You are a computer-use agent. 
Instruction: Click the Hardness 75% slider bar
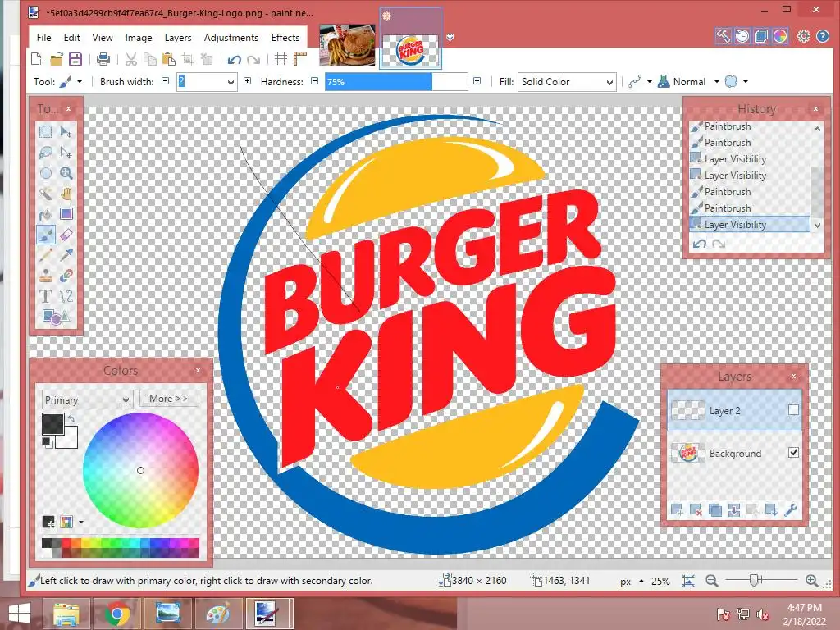[x=396, y=82]
